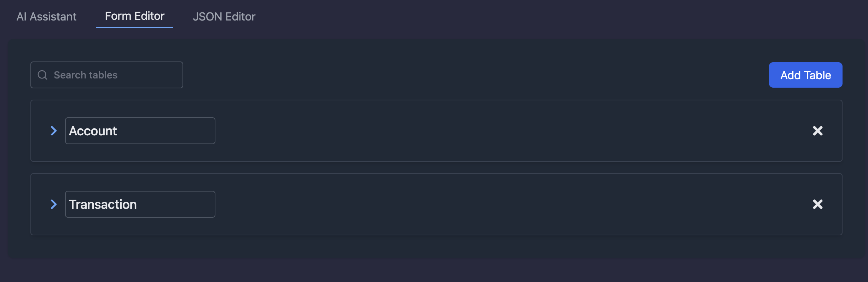Click empty area of Account table card
This screenshot has height=282, width=868.
tap(495, 131)
